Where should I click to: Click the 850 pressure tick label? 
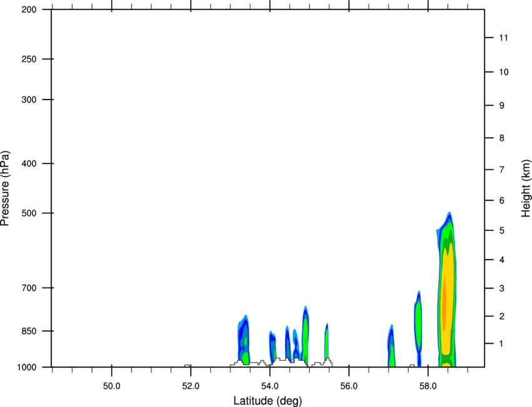coord(29,331)
